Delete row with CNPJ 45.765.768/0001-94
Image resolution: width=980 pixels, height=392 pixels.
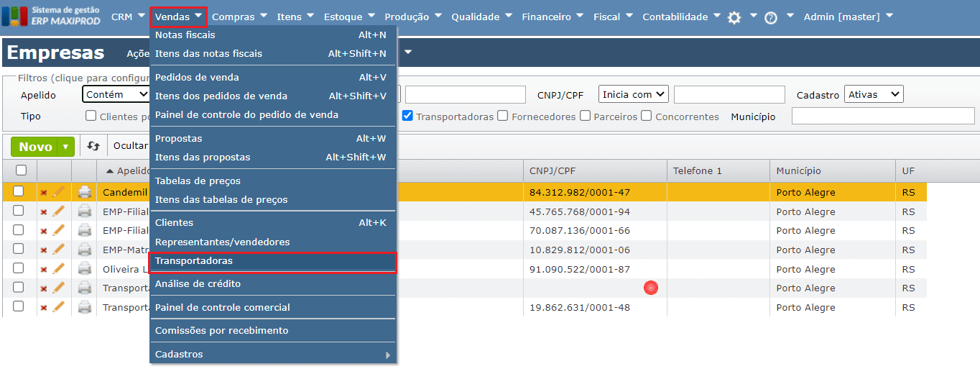[44, 212]
